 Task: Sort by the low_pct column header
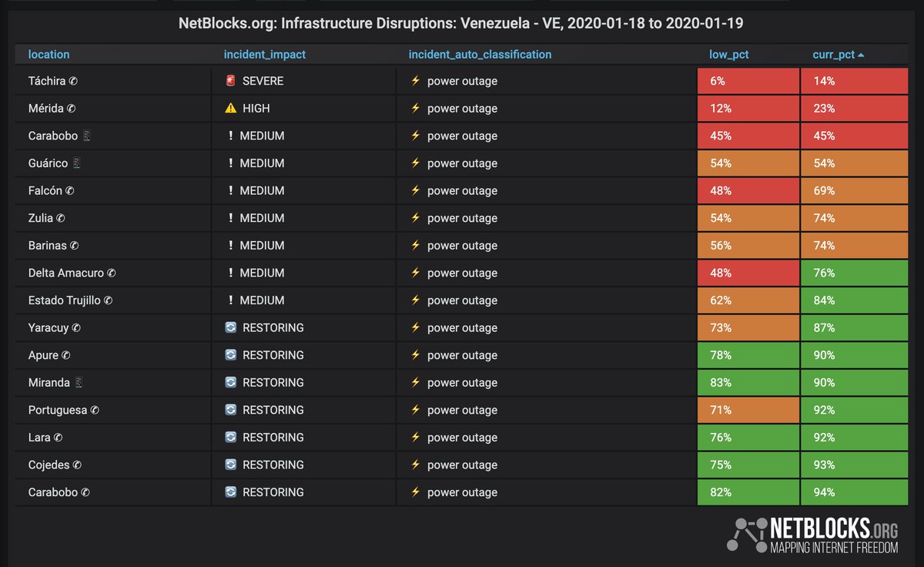click(x=729, y=55)
